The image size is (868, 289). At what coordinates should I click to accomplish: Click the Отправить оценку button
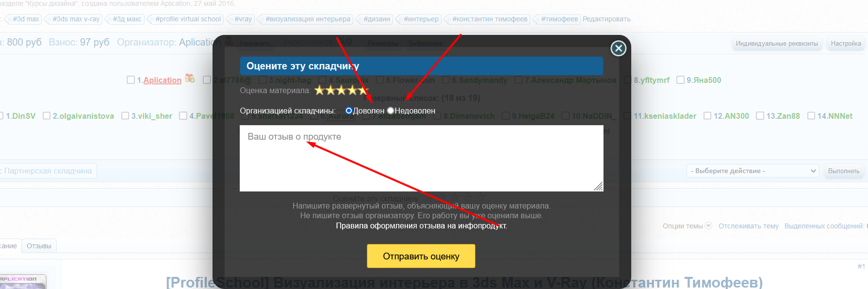click(421, 256)
